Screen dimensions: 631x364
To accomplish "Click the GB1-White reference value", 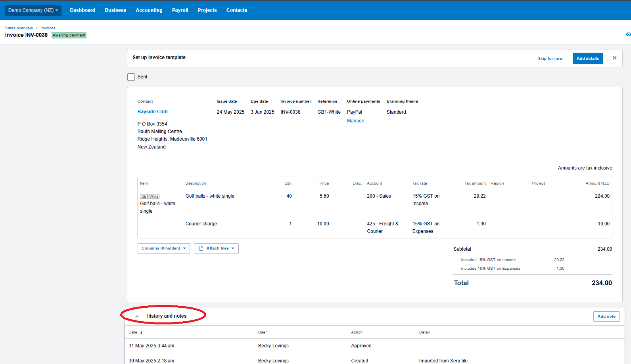I will click(329, 112).
